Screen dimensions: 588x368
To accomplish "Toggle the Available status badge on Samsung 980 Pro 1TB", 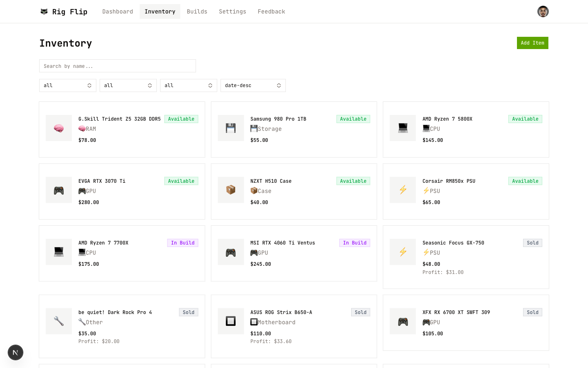I will tap(353, 119).
